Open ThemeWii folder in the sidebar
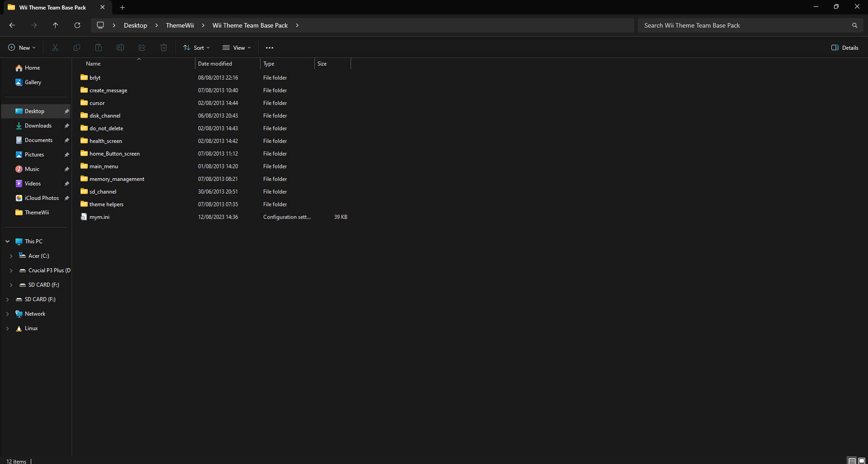 point(37,213)
